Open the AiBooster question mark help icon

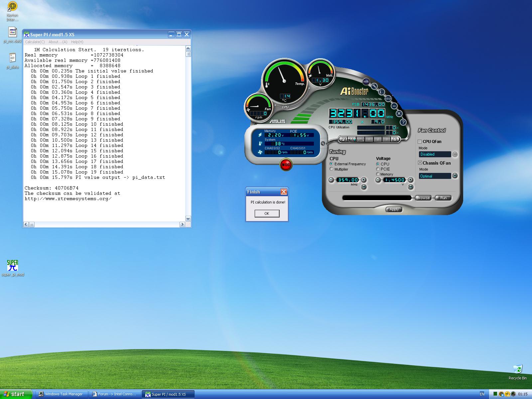point(403,122)
